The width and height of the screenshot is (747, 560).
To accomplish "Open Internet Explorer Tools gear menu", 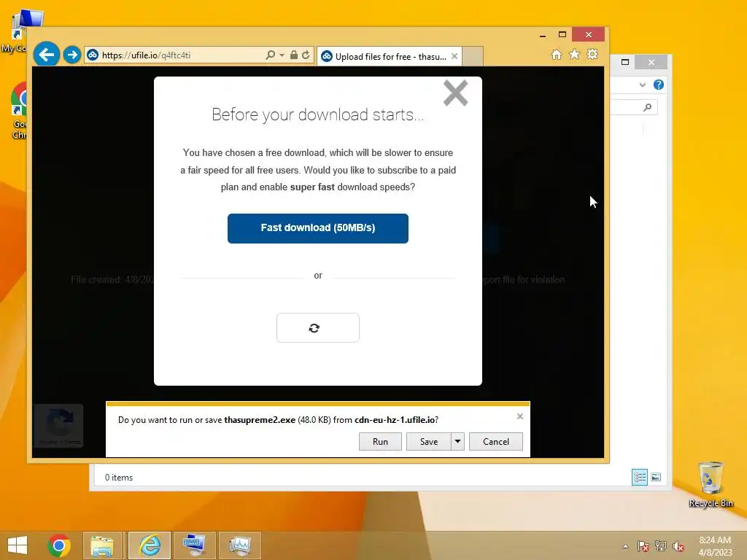I will (x=592, y=54).
